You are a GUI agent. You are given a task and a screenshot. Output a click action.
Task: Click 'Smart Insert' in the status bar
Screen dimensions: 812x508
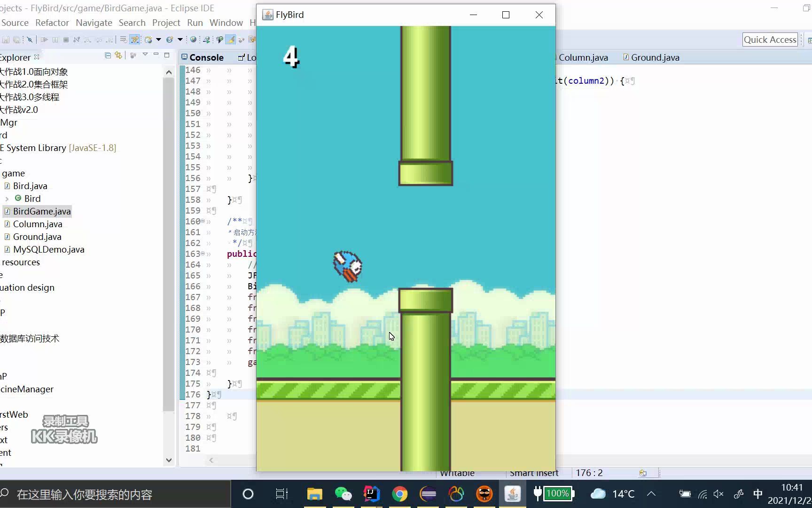coord(534,473)
